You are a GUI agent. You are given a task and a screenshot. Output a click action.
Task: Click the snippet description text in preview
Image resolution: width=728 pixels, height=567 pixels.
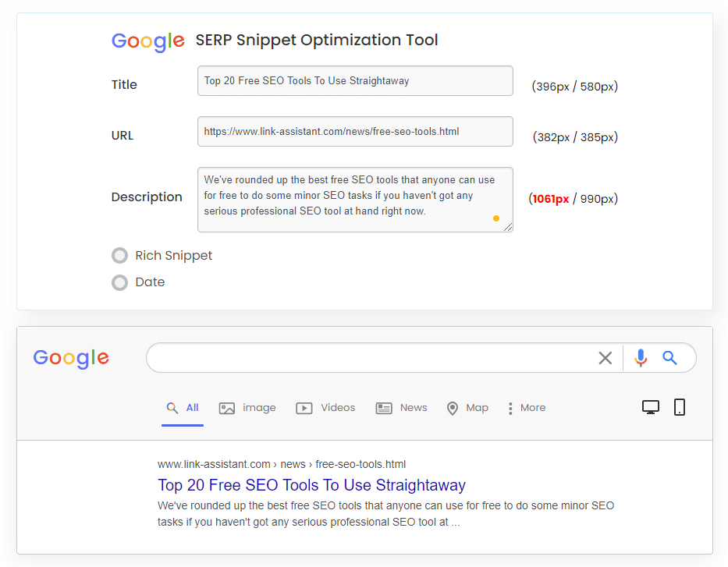point(385,514)
